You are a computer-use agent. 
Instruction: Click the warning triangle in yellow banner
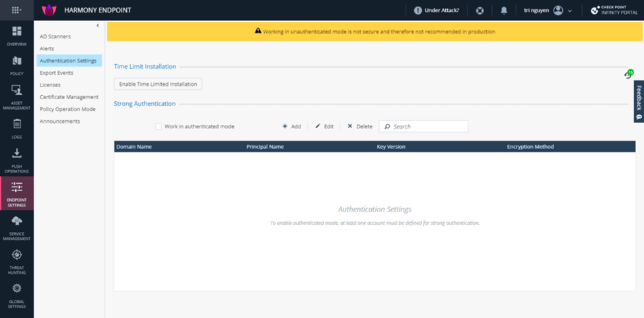point(258,31)
